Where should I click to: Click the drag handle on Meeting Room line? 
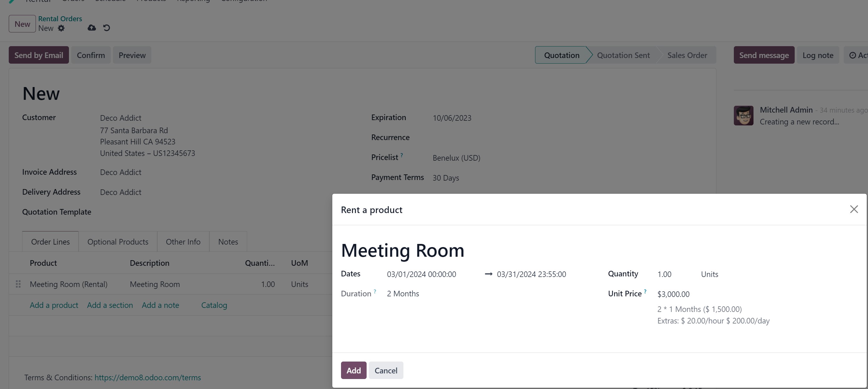[x=18, y=284]
